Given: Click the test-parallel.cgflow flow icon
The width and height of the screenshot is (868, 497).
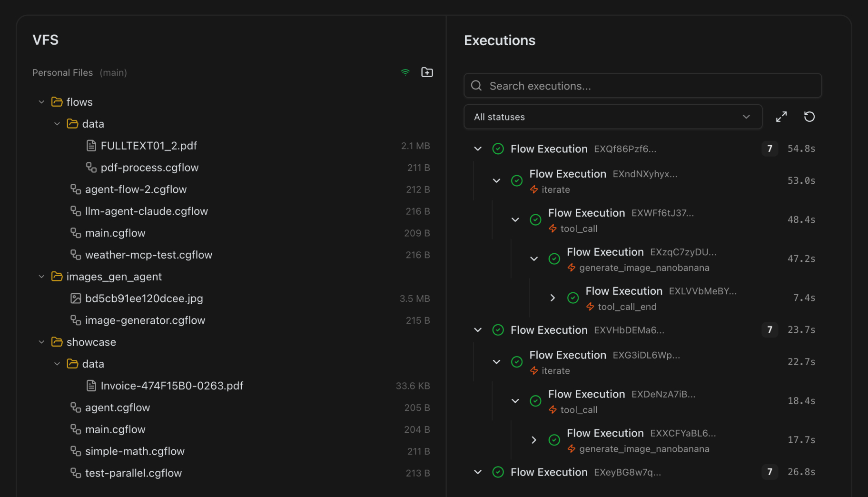Looking at the screenshot, I should click(76, 473).
